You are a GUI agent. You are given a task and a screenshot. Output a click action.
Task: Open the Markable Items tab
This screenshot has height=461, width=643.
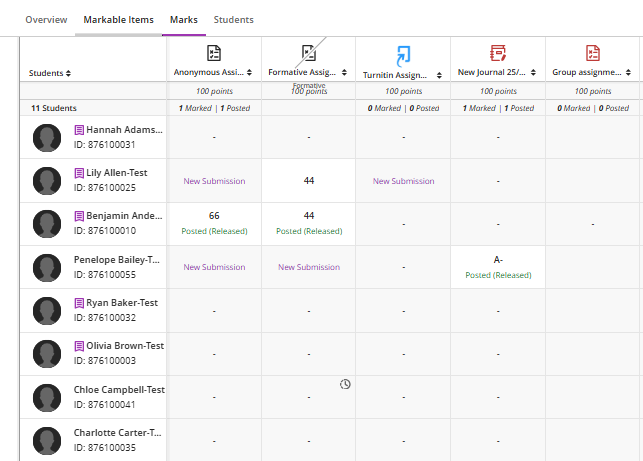(x=118, y=20)
